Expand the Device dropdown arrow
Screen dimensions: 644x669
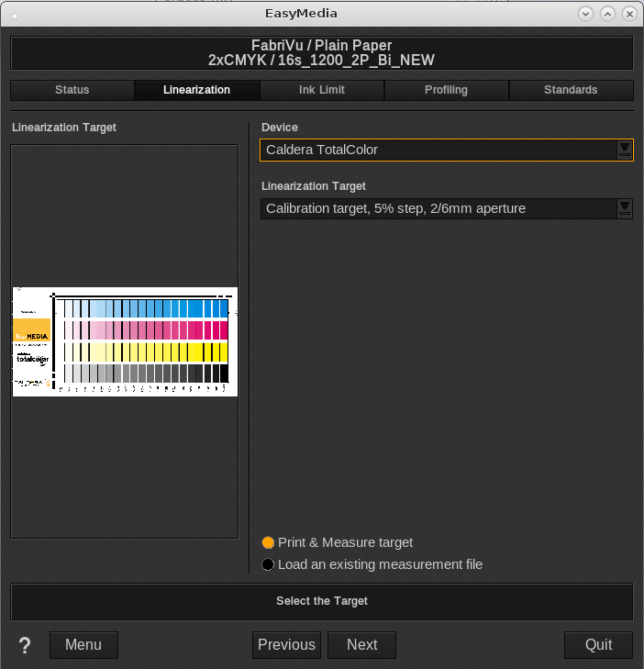coord(624,150)
